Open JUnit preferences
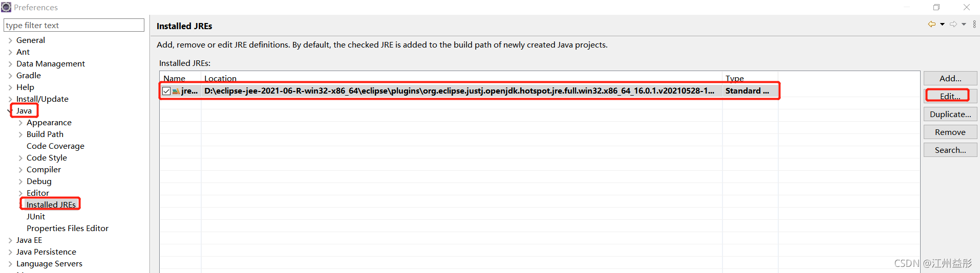This screenshot has width=980, height=273. tap(36, 216)
